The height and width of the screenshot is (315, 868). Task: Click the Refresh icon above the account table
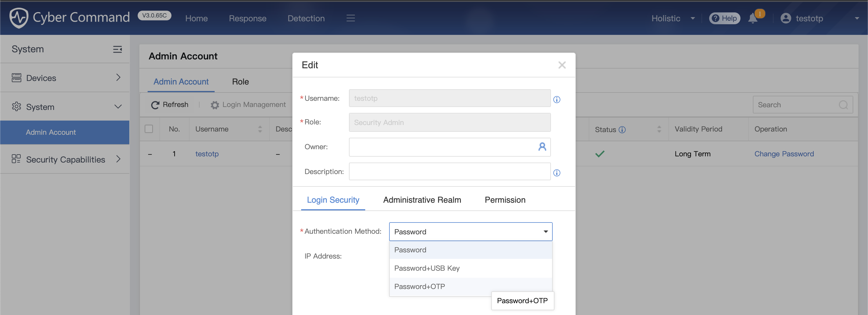[x=155, y=105]
